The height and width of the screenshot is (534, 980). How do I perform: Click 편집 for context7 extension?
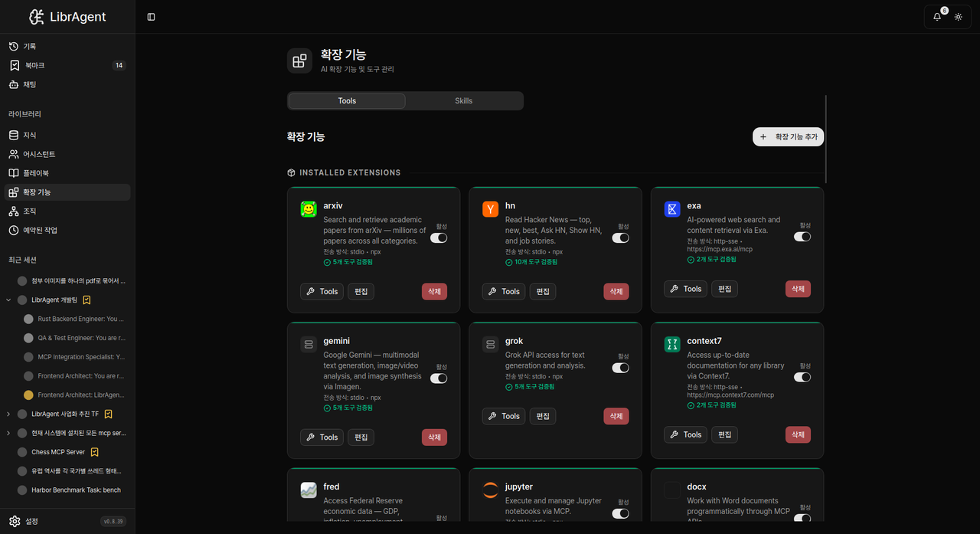725,434
